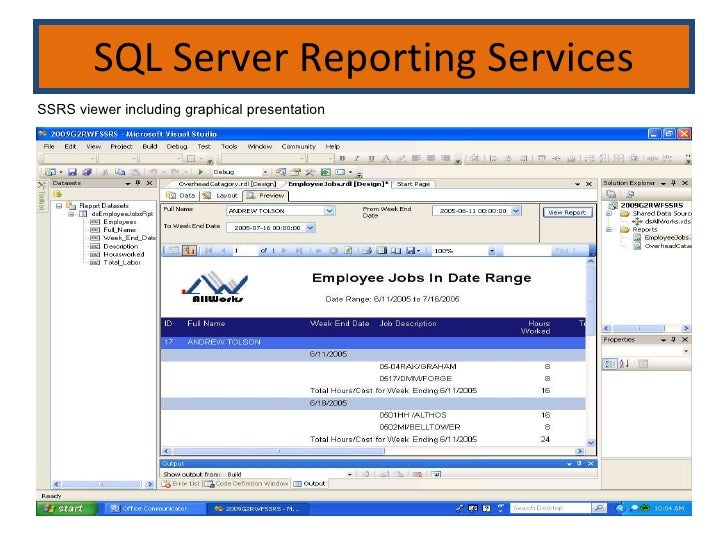
Task: Click the refresh datasets icon in Datasets panel
Action: tap(58, 194)
